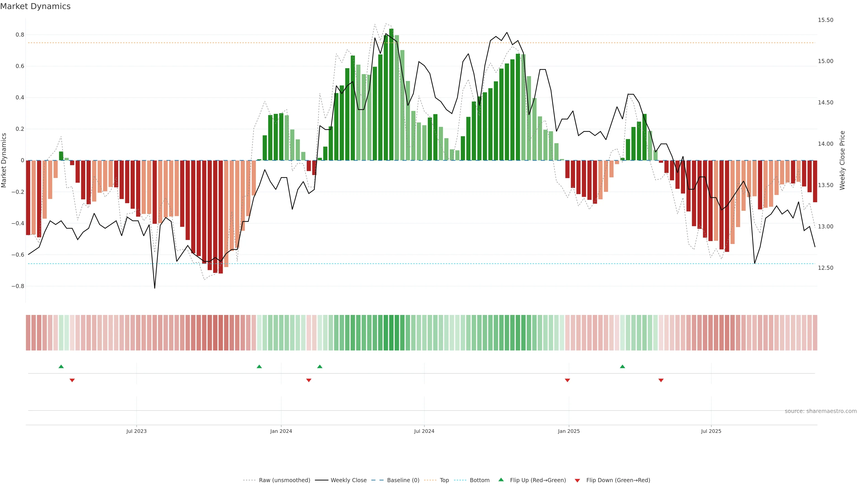The image size is (868, 488).
Task: Click the Jan 2025 x-axis label
Action: [x=569, y=431]
